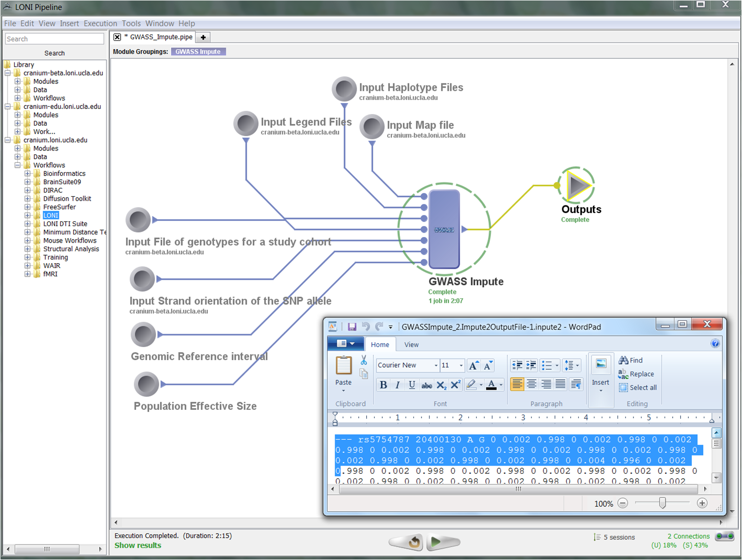742x560 pixels.
Task: Click the Search button under the search box
Action: coord(54,53)
